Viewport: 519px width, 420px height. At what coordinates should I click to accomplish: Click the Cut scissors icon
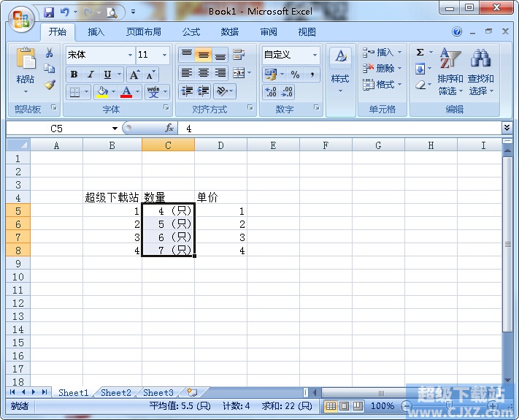(x=50, y=53)
